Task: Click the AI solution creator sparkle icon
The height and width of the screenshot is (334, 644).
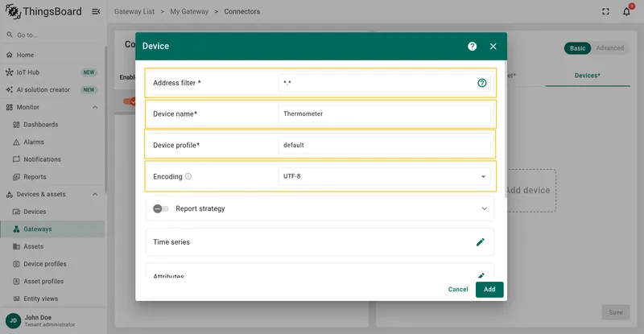Action: click(10, 89)
